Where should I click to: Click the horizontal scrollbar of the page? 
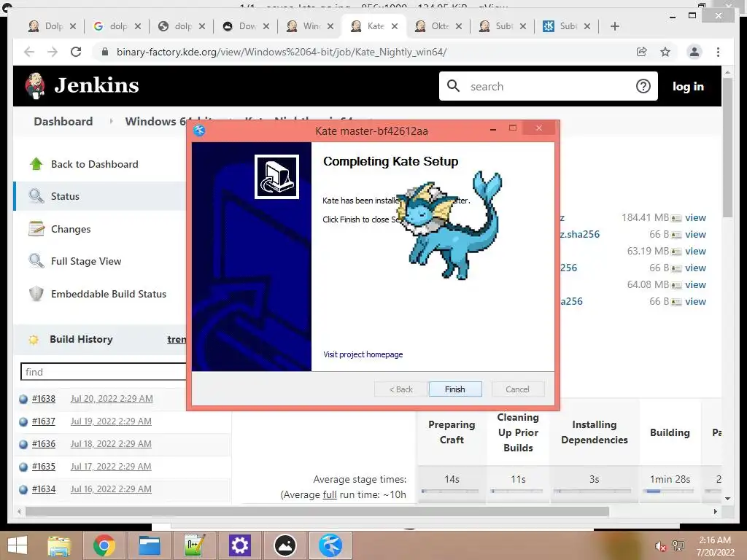tap(317, 511)
